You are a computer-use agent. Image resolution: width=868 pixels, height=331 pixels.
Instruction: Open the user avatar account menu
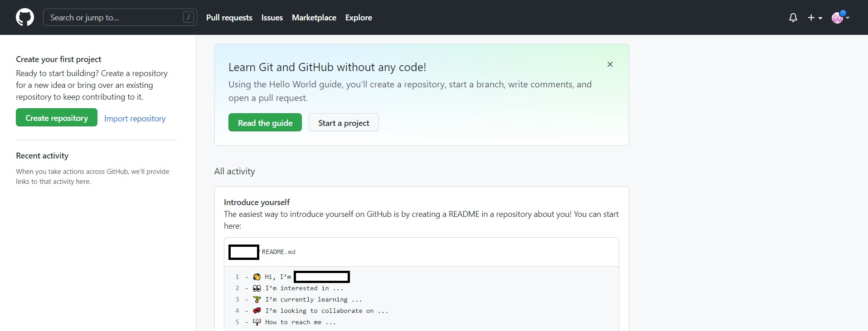point(840,17)
